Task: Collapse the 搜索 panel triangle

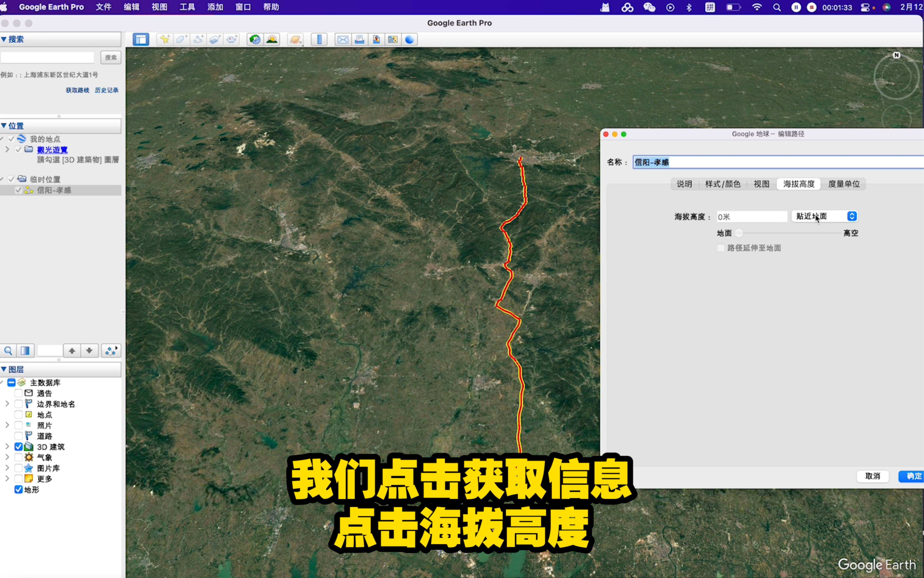Action: 4,39
